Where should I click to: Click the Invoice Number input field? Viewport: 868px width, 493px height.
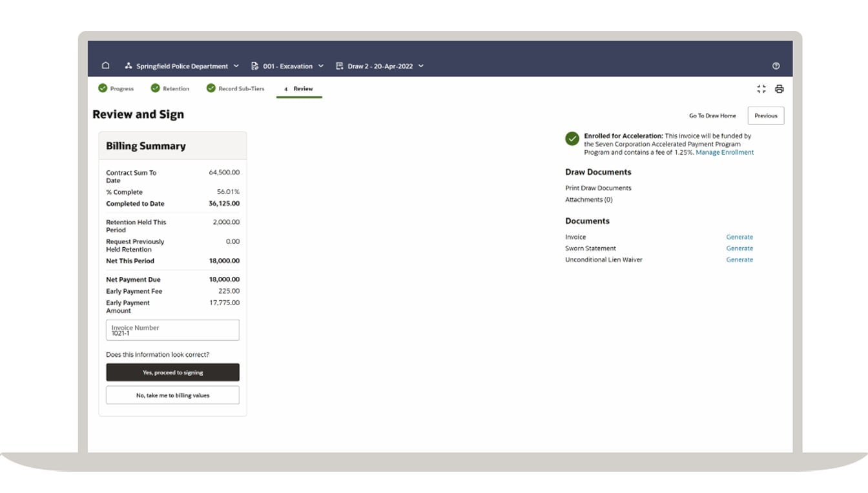pyautogui.click(x=172, y=330)
